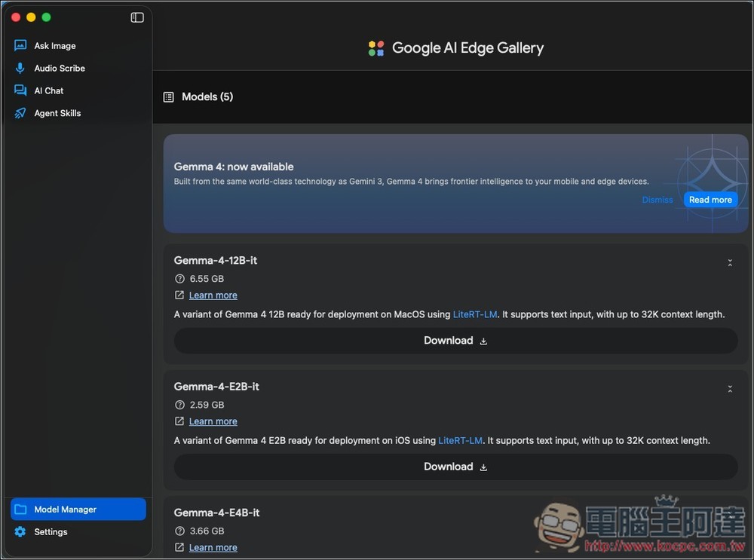Click the Model Manager folder icon

20,509
